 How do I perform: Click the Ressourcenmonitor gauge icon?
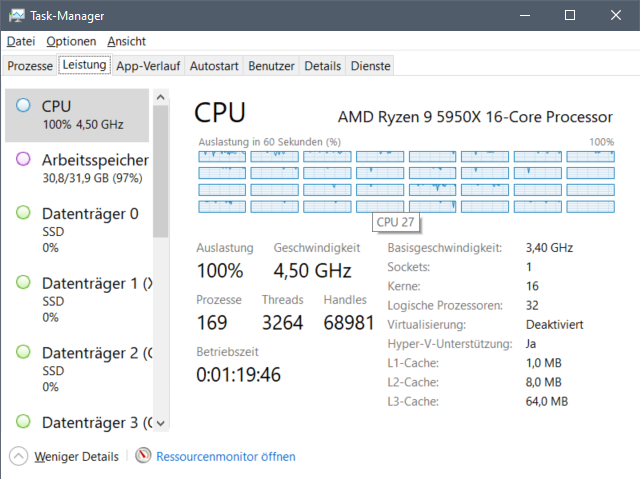click(x=144, y=456)
